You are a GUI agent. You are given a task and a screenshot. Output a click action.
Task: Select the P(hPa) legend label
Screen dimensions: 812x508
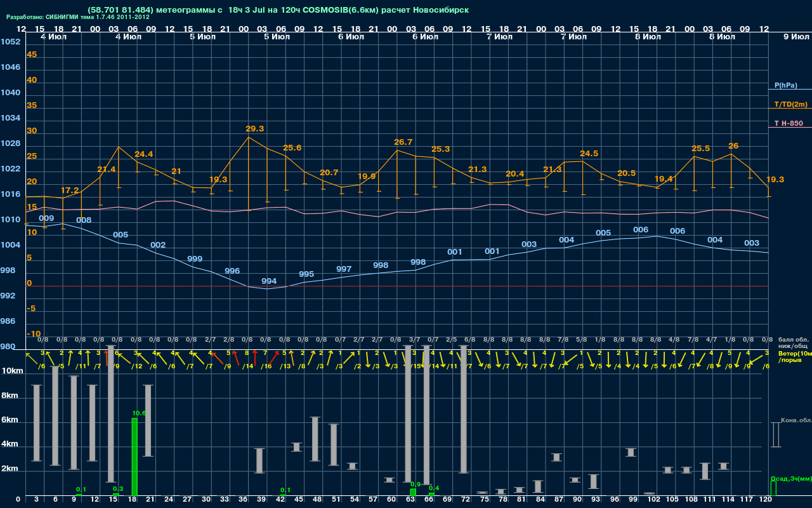[786, 85]
